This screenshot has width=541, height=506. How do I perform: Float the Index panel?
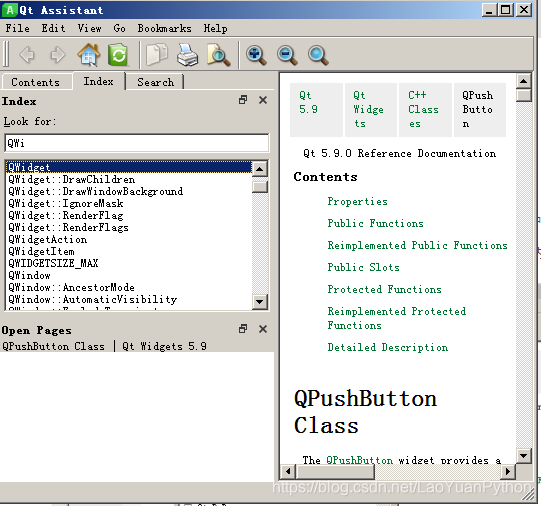[x=243, y=100]
